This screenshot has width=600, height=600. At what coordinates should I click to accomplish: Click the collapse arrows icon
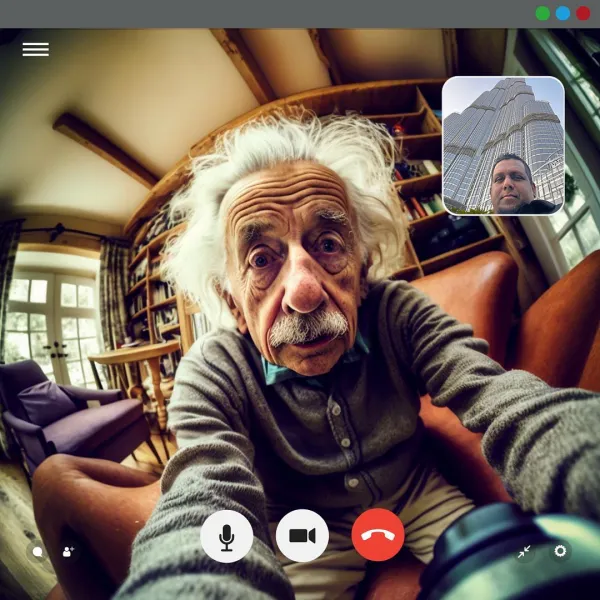524,551
